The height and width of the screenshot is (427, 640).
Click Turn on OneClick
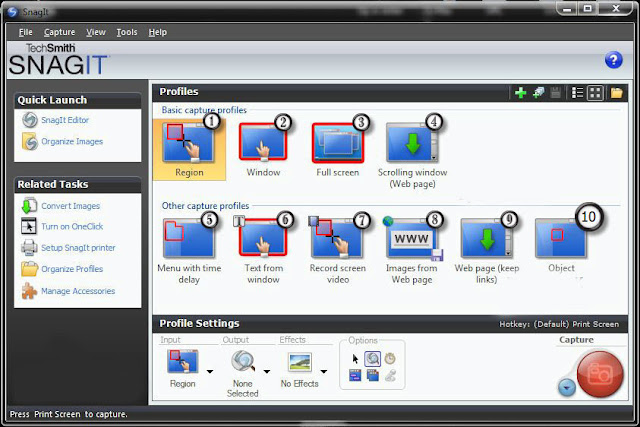[x=62, y=226]
